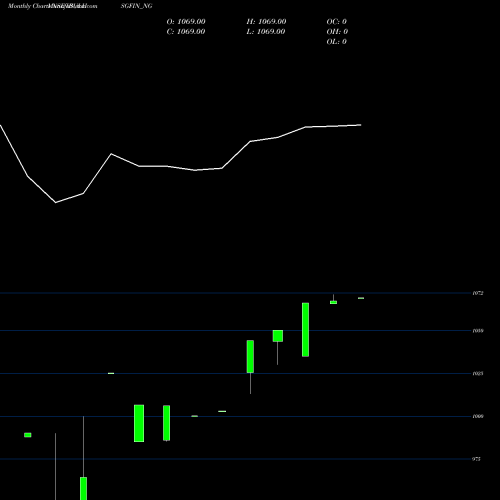Click the 975 price axis label

476,459
